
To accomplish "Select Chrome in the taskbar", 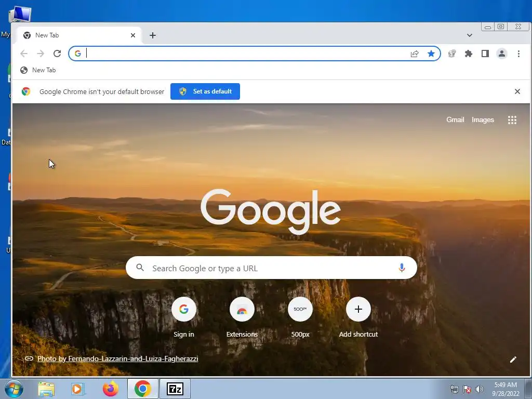I will tap(142, 389).
